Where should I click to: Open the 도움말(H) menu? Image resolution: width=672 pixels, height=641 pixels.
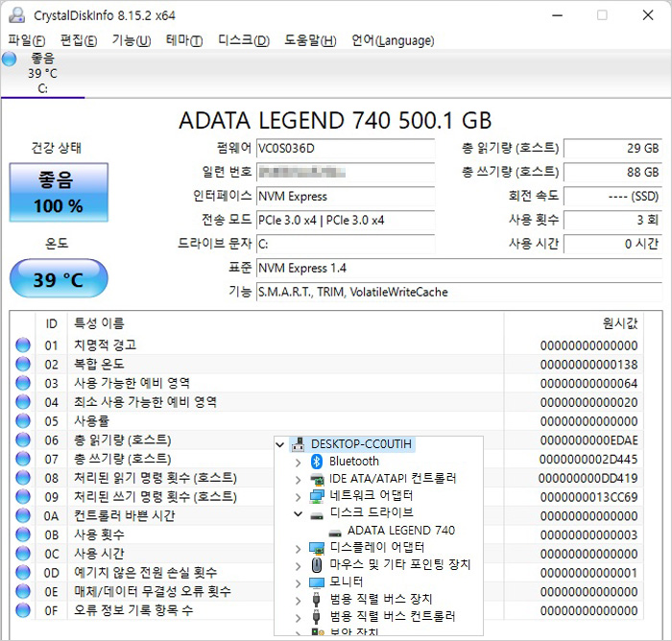click(x=310, y=40)
